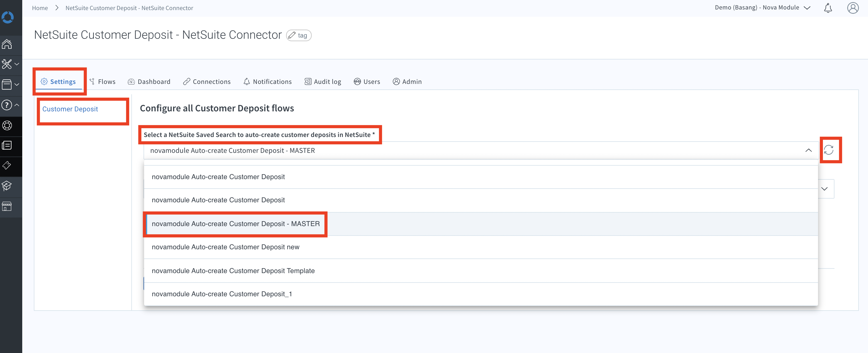Open the user profile avatar icon
Viewport: 868px width, 353px height.
[853, 8]
